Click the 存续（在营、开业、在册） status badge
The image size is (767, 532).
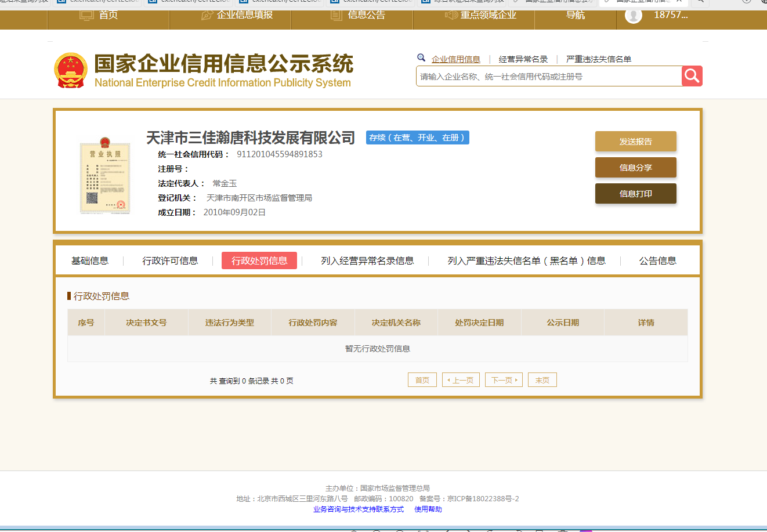pos(418,137)
